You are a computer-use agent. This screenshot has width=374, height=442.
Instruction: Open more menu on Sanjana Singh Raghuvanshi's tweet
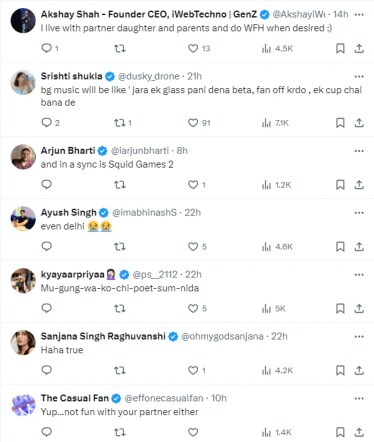(x=359, y=337)
